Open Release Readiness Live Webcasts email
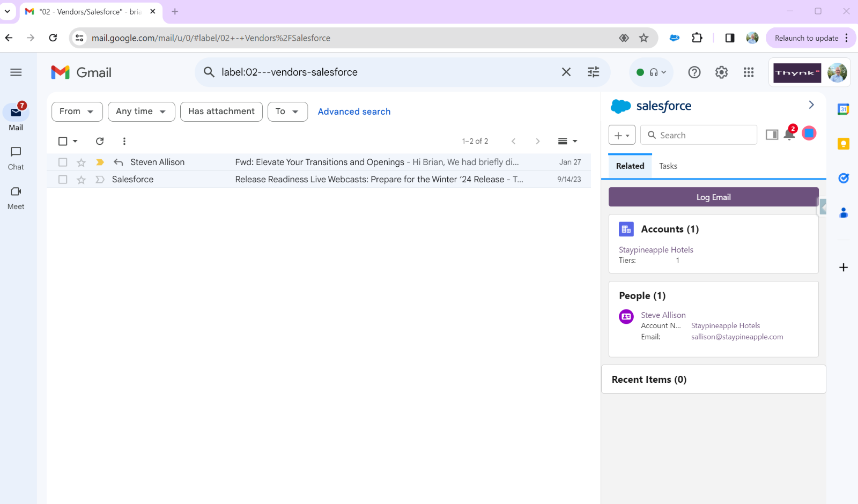The height and width of the screenshot is (504, 858). click(x=319, y=180)
